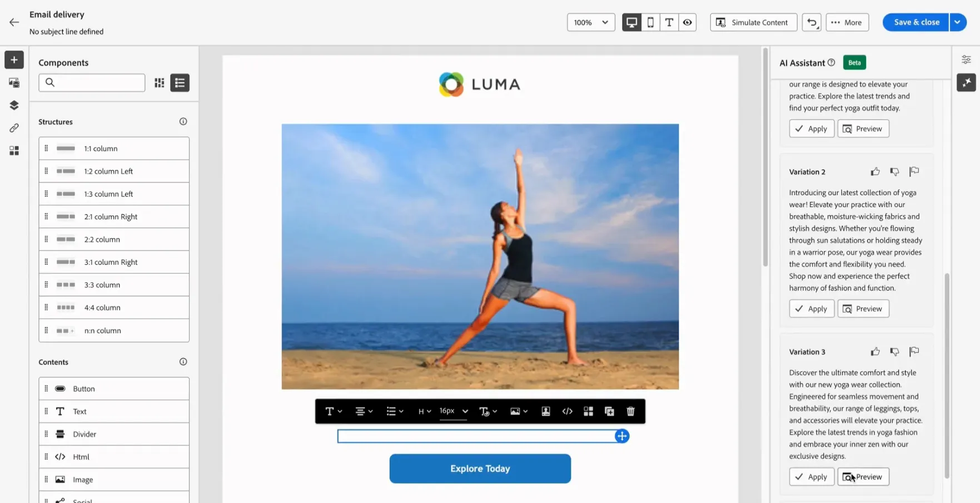This screenshot has width=980, height=503.
Task: Open the navigation tree layers icon
Action: point(14,105)
